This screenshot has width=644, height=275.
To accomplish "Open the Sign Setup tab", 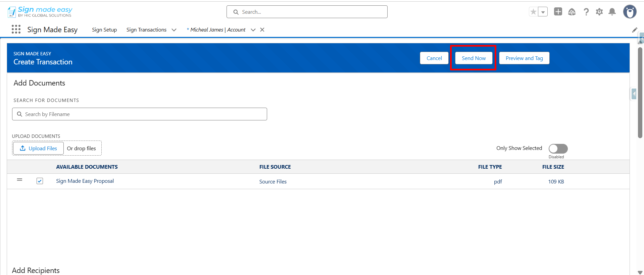I will [104, 30].
